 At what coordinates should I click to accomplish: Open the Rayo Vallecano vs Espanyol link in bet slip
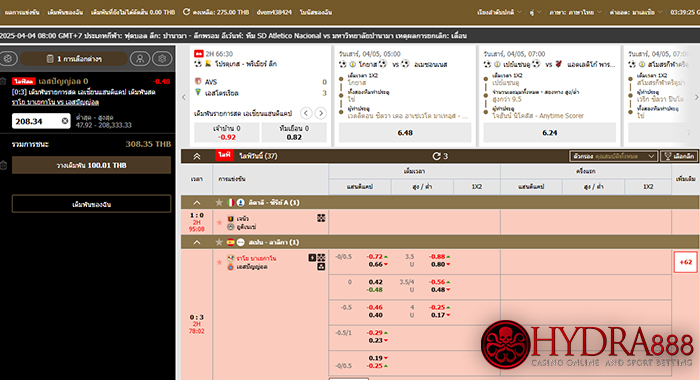point(55,102)
